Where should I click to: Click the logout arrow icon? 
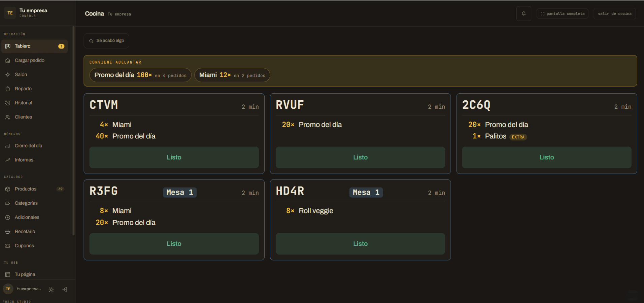[65, 290]
